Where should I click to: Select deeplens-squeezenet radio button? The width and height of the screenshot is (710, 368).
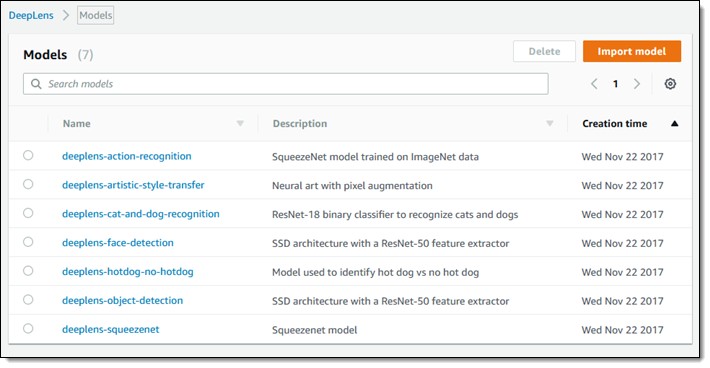tap(28, 328)
